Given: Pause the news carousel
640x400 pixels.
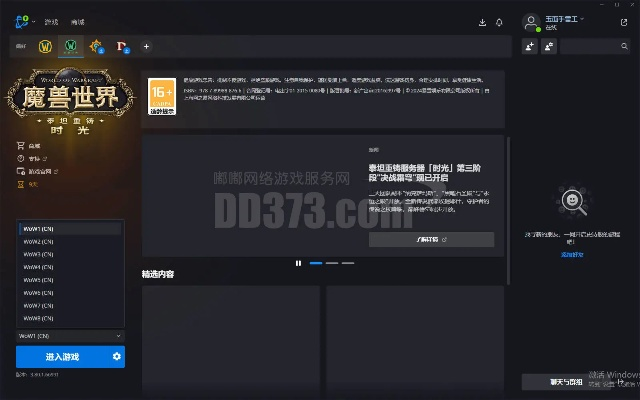Looking at the screenshot, I should coord(298,263).
